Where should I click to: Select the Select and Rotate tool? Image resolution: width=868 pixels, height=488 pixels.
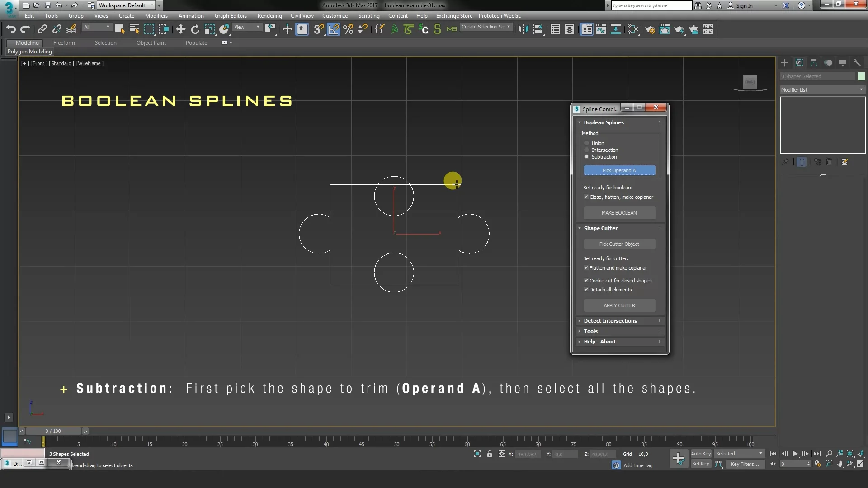[x=195, y=29]
